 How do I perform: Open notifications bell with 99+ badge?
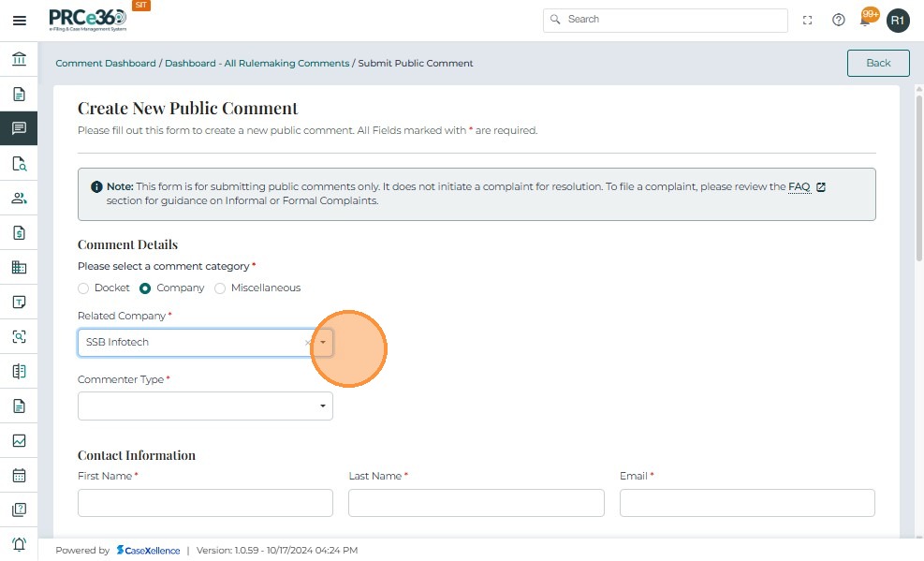coord(867,20)
